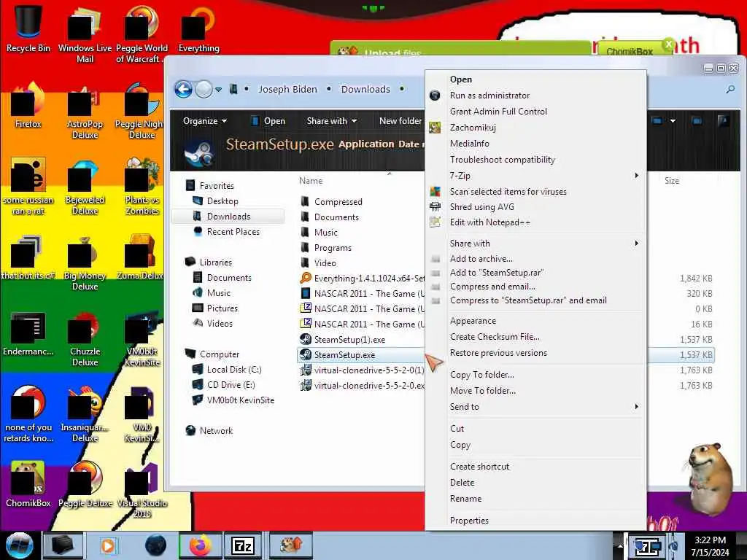The image size is (747, 560).
Task: Click the Open toolbar button
Action: point(268,121)
